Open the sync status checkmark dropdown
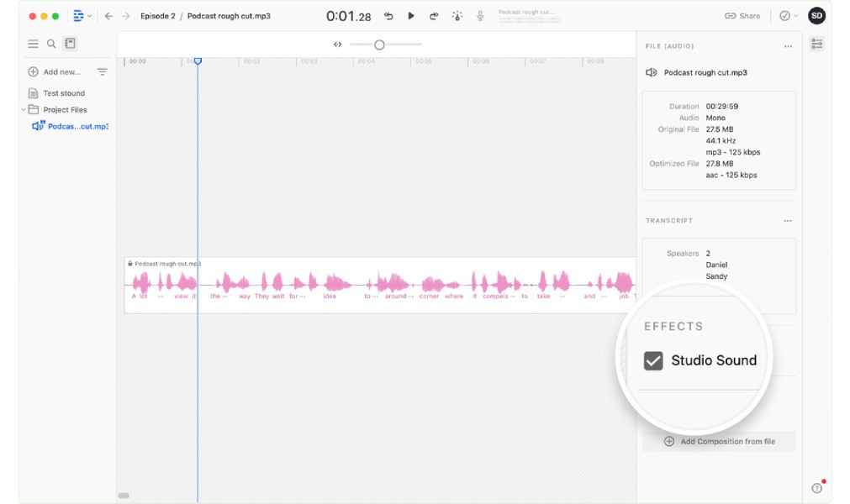 788,16
